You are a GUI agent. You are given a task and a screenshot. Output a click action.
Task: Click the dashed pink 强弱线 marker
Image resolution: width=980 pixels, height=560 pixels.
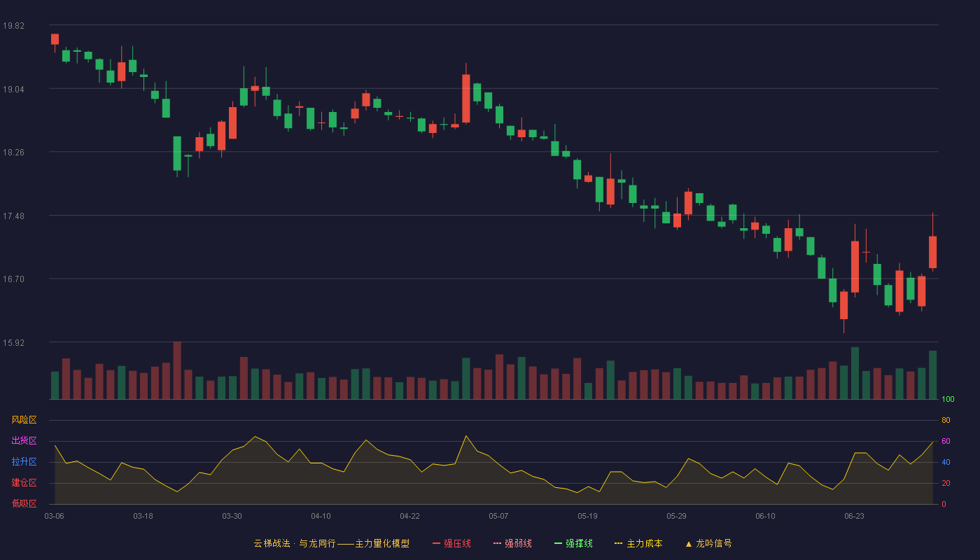tap(497, 543)
